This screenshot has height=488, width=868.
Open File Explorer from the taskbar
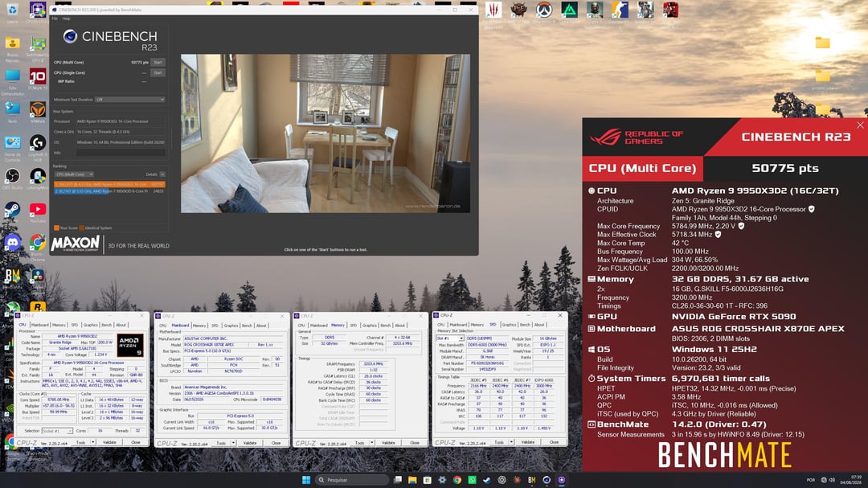point(412,480)
